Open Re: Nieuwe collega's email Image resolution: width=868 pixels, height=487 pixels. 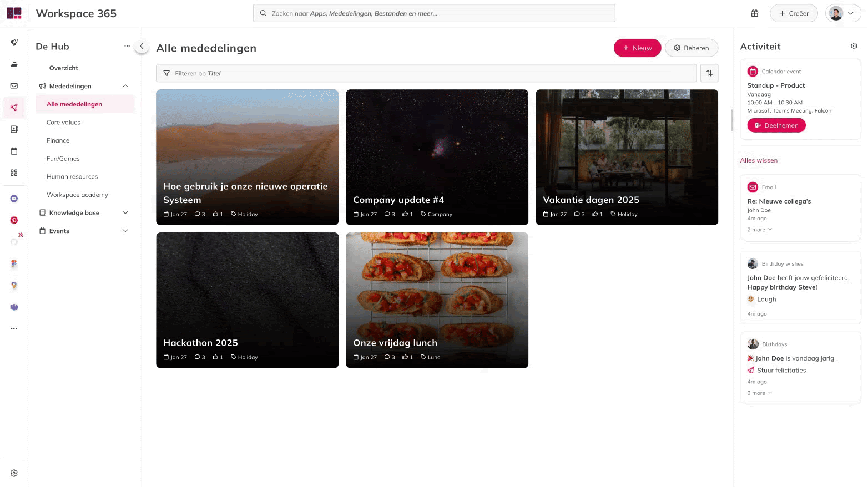coord(779,201)
